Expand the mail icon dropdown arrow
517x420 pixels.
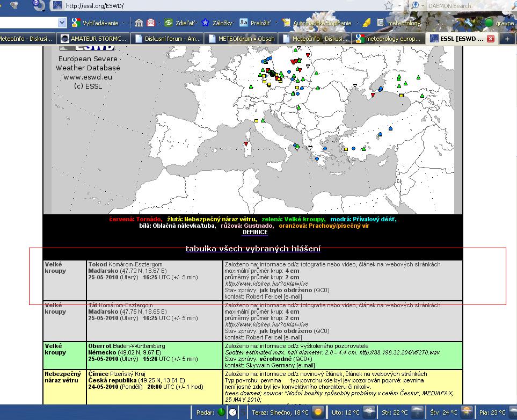159,23
